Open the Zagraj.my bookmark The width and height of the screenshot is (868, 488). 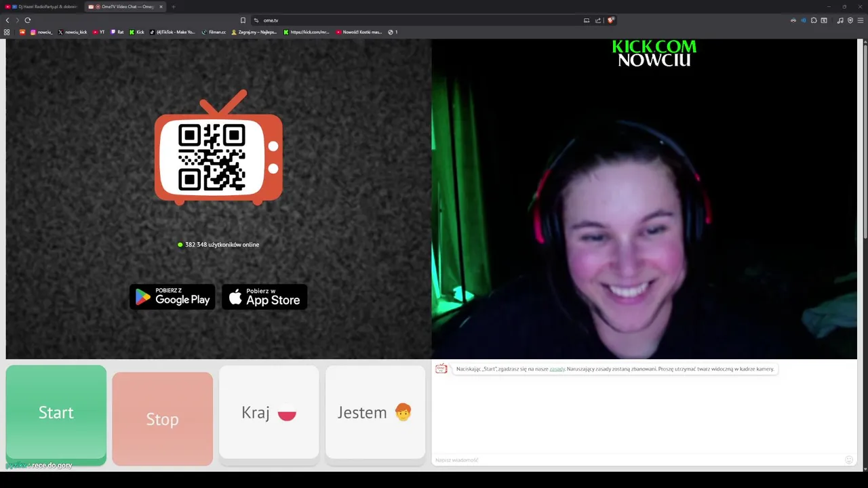pyautogui.click(x=254, y=32)
